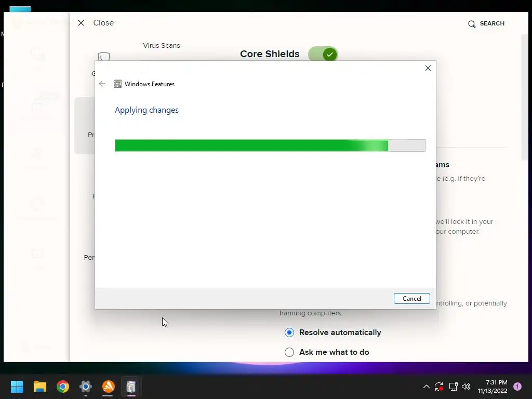The height and width of the screenshot is (399, 532).
Task: Open the Windows Start menu
Action: click(x=17, y=387)
